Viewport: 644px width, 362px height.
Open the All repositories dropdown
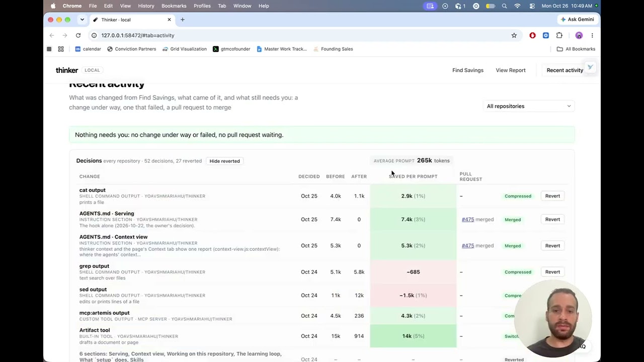click(x=528, y=106)
